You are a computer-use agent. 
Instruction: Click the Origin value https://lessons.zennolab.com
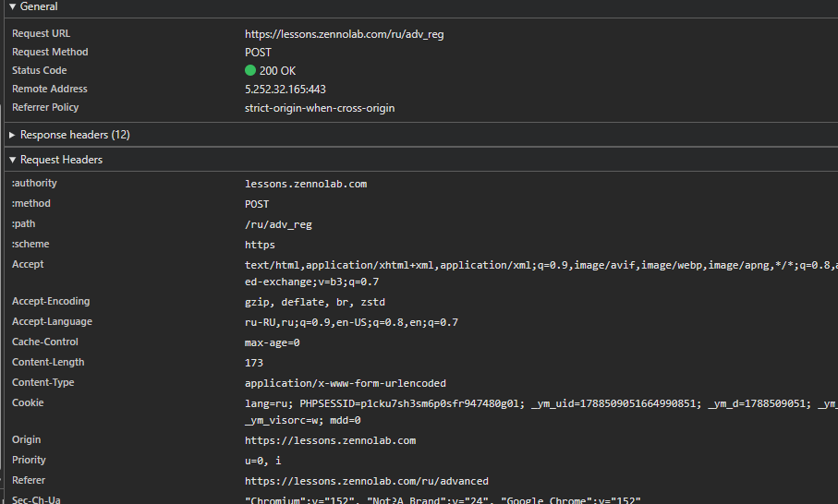(330, 440)
